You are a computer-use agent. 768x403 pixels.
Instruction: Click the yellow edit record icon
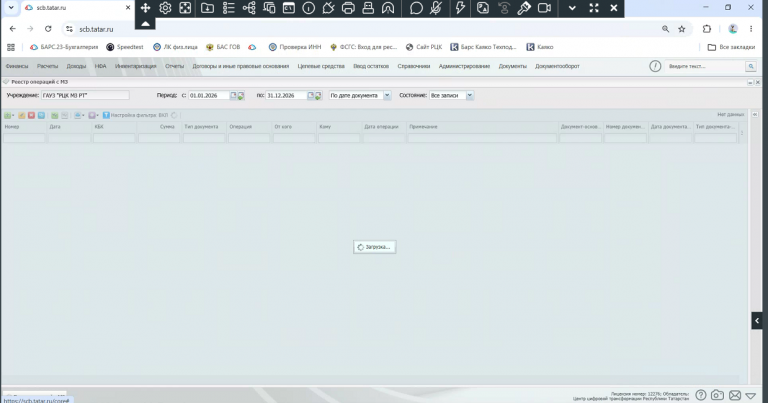coord(22,116)
